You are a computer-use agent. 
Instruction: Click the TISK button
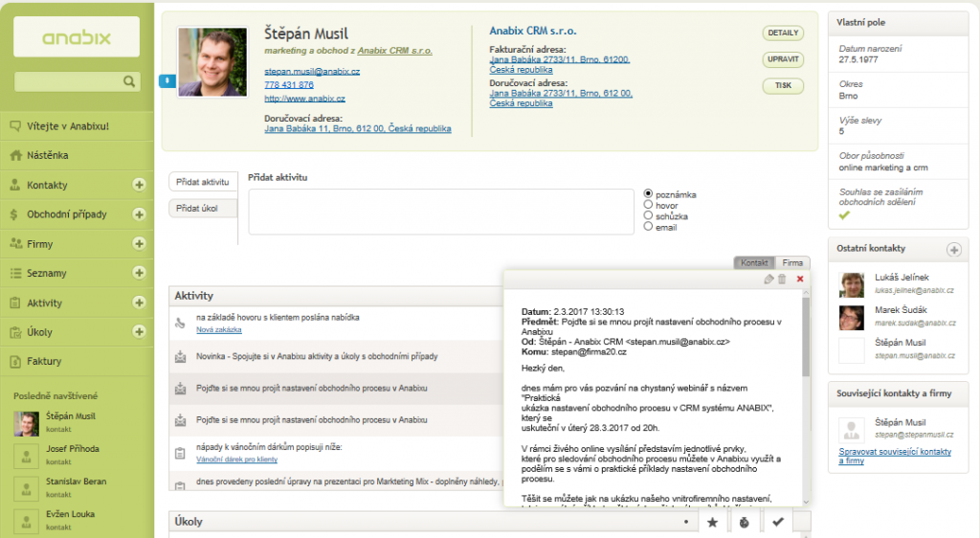pyautogui.click(x=783, y=85)
